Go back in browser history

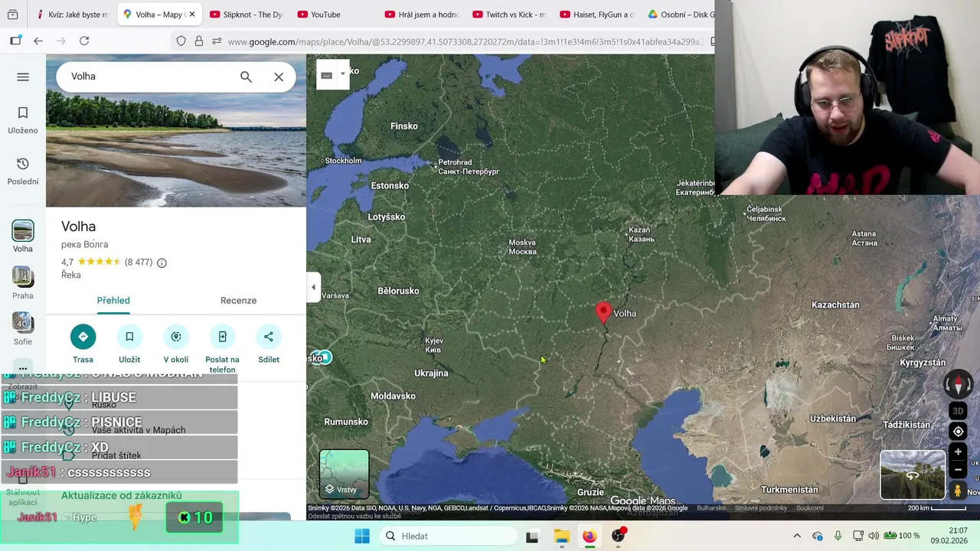pos(38,41)
